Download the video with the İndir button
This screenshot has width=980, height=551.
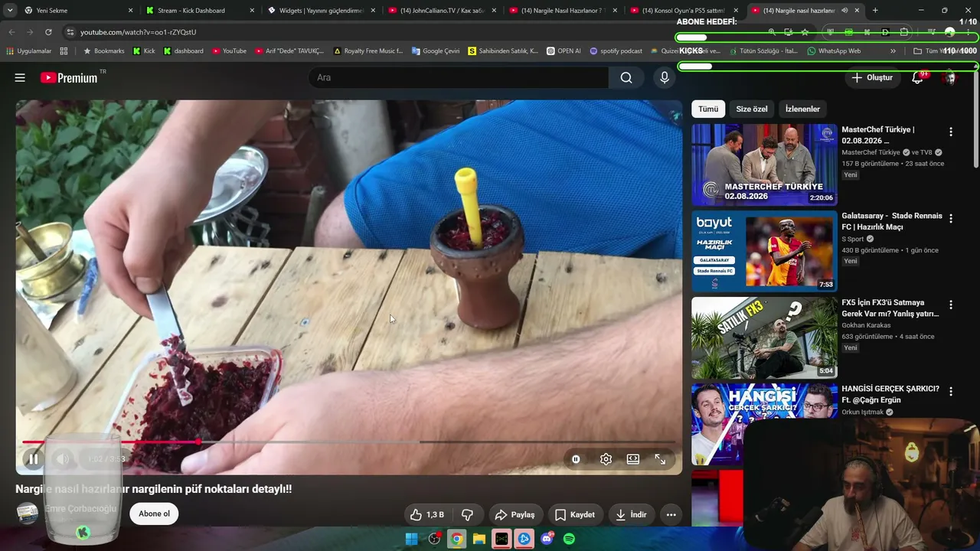631,515
